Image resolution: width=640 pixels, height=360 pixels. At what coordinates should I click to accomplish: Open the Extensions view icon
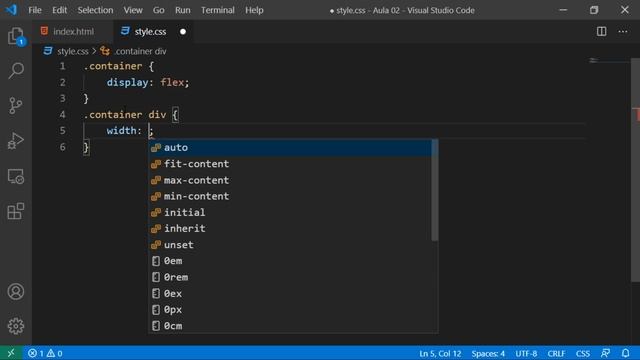point(16,211)
